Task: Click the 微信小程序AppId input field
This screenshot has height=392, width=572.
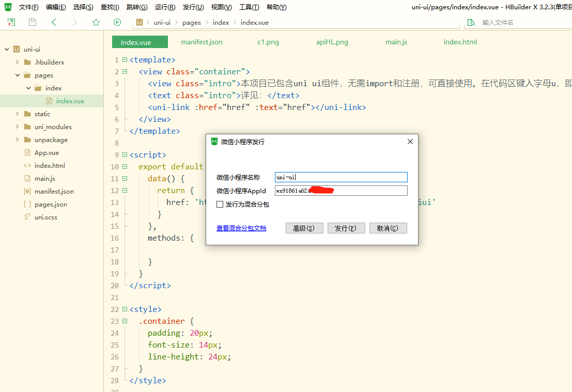Action: (341, 191)
